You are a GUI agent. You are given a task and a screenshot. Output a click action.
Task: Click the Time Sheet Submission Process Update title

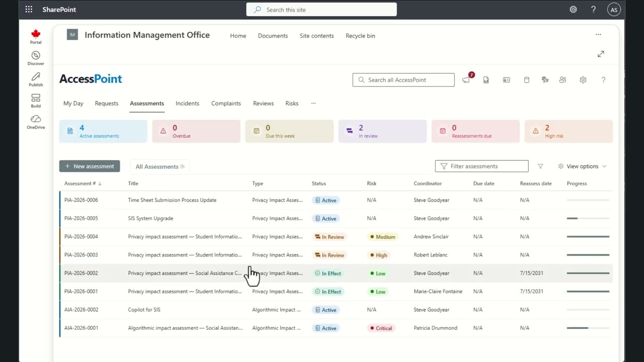[172, 200]
